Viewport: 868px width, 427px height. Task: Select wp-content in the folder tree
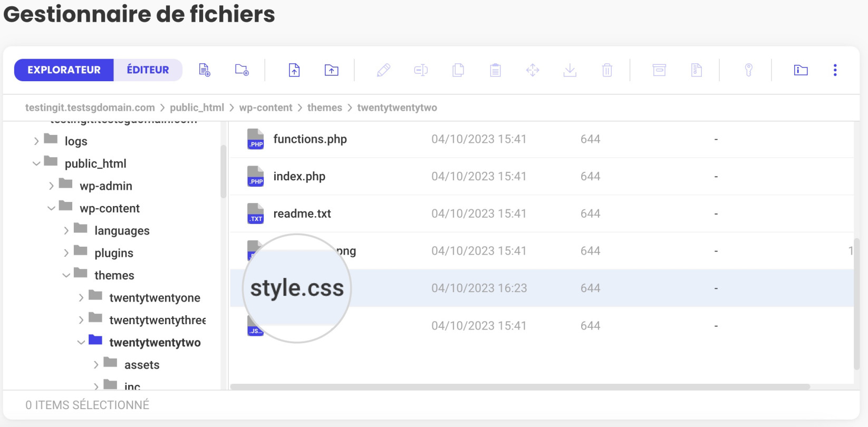coord(110,208)
